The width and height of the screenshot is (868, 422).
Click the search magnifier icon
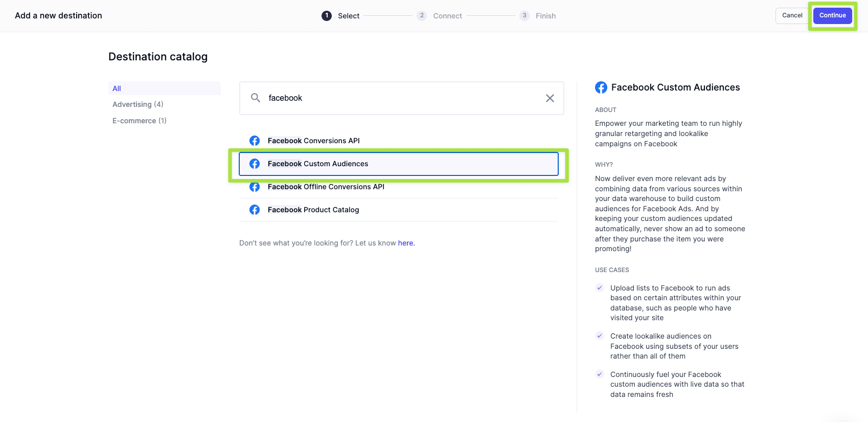[x=256, y=98]
